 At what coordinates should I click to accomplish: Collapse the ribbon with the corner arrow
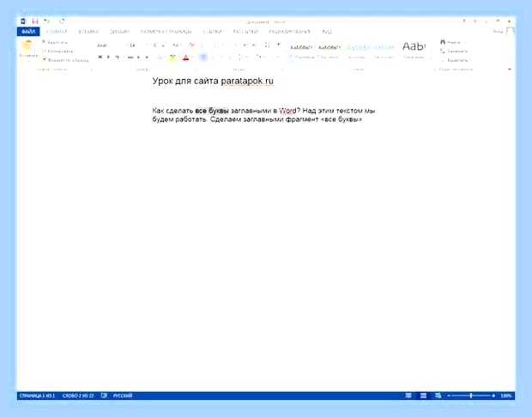pyautogui.click(x=510, y=69)
